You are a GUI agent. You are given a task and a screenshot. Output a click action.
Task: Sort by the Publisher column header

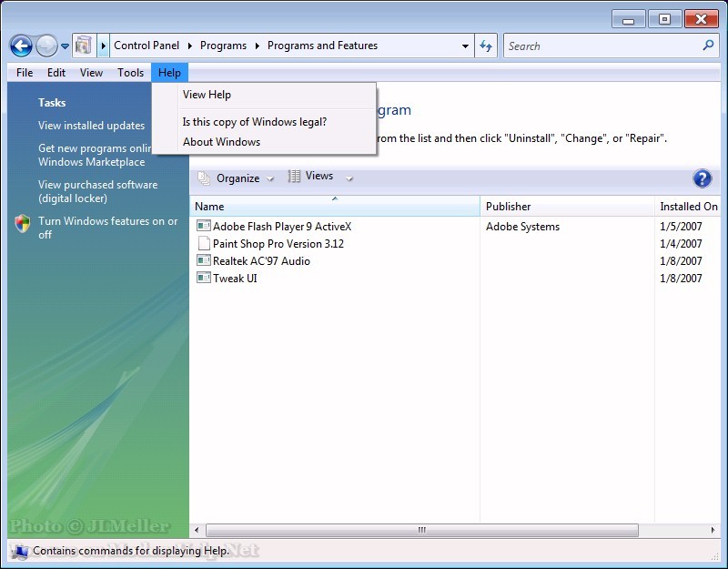[x=567, y=207]
